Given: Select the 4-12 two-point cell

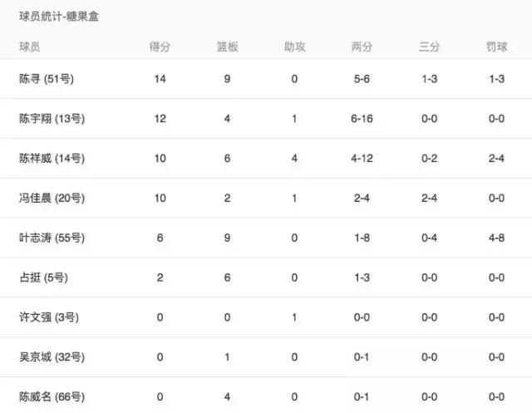Looking at the screenshot, I should [x=362, y=159].
